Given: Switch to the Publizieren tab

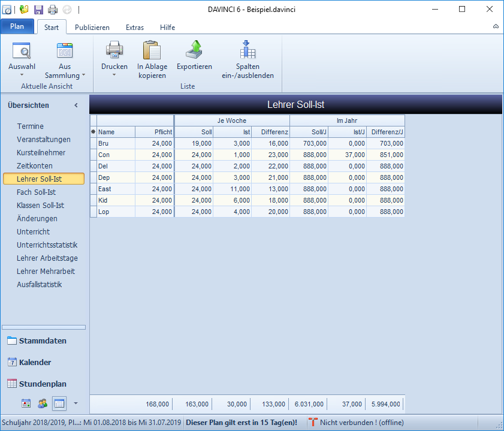Looking at the screenshot, I should tap(92, 28).
